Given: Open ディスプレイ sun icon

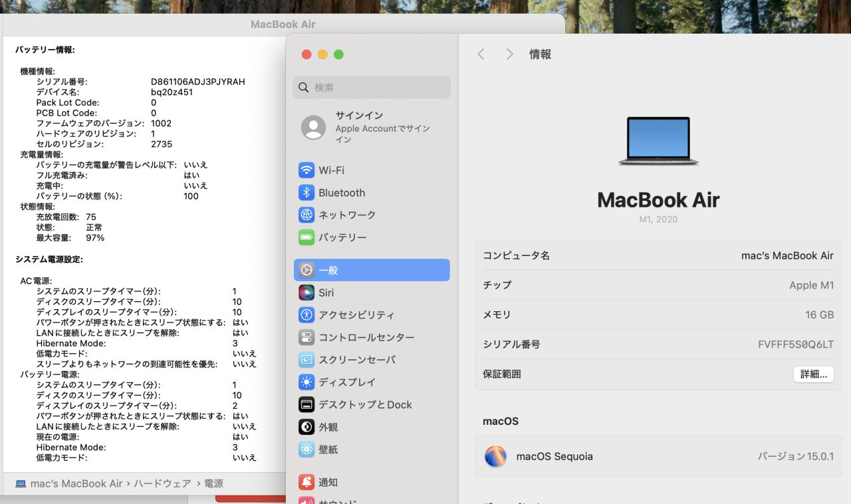Looking at the screenshot, I should coord(306,382).
